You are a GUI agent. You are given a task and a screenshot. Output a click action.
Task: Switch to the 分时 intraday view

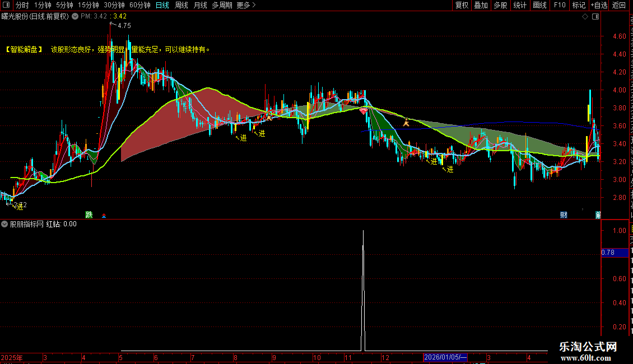pyautogui.click(x=22, y=5)
